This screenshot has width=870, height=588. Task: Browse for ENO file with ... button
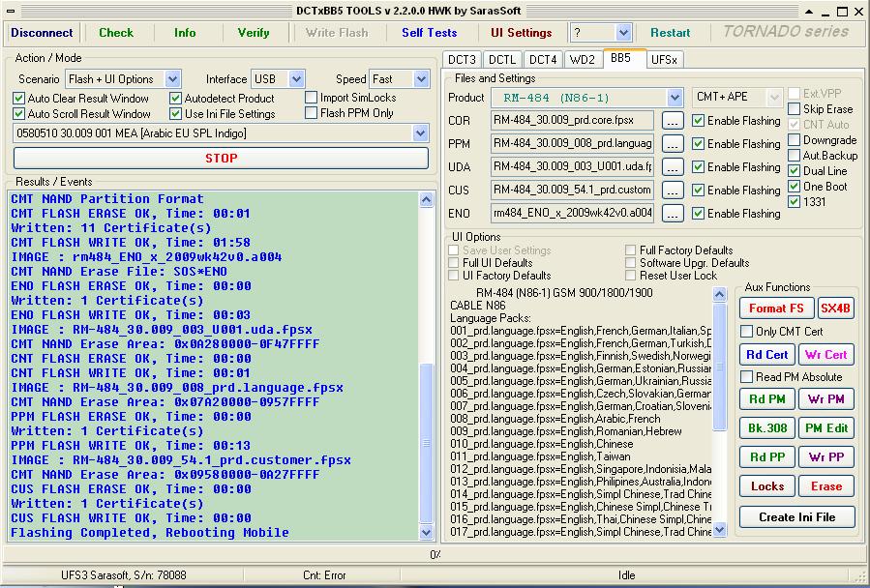tap(673, 214)
